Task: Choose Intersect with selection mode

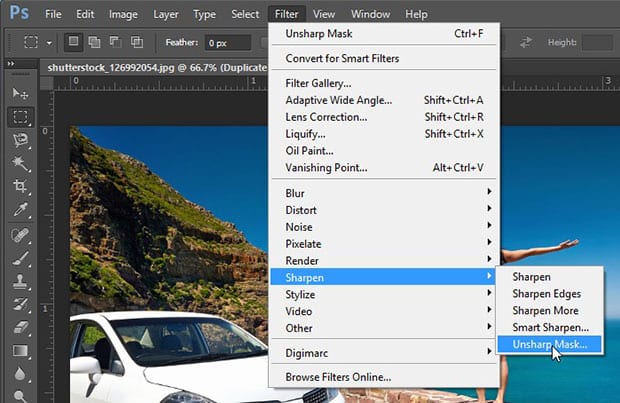Action: pos(137,42)
